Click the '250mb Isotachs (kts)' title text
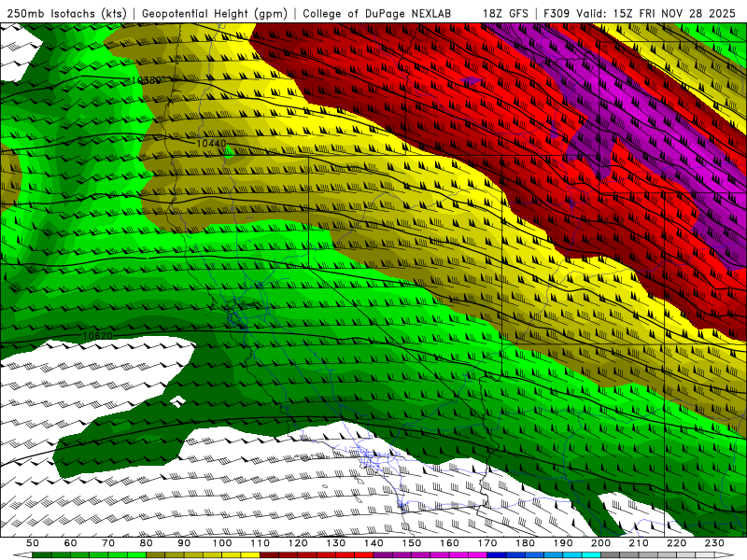 66,13
